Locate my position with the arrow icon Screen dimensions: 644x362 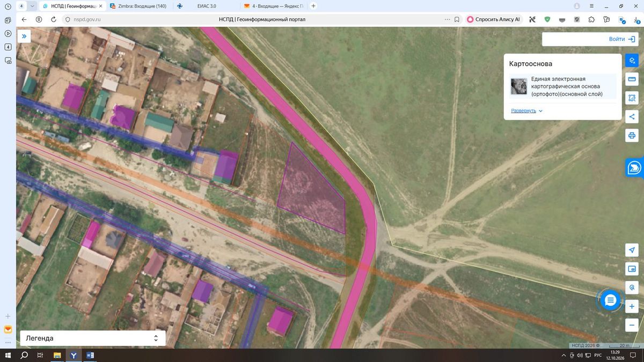632,250
